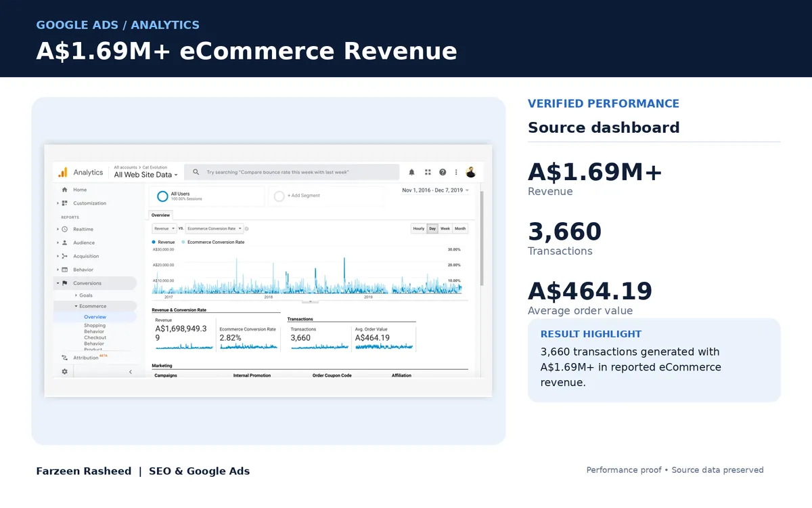Image resolution: width=812 pixels, height=508 pixels.
Task: Open the Revenue metric dropdown
Action: tap(164, 229)
